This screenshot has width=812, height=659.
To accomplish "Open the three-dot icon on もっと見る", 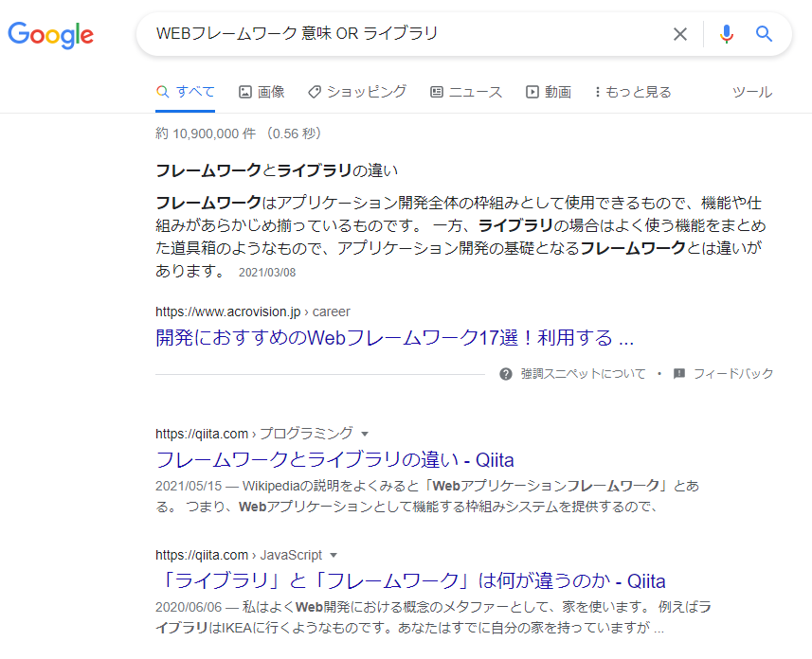I will point(597,91).
